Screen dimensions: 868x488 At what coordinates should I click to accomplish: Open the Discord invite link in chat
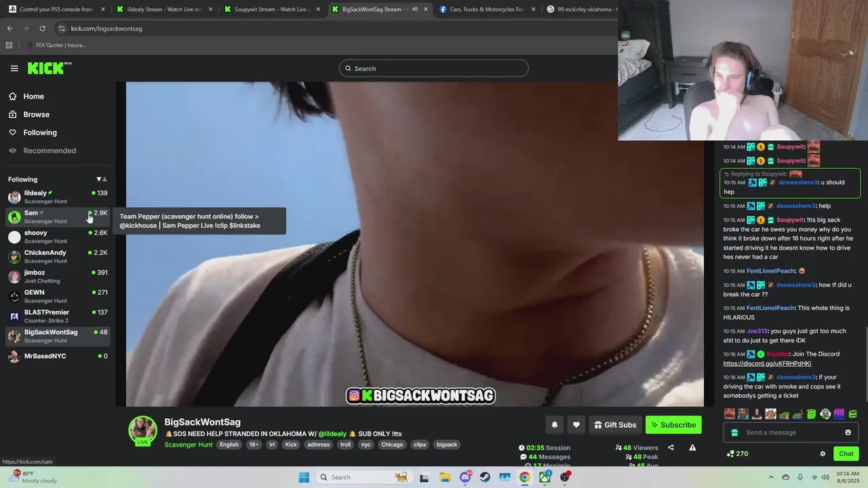(x=767, y=364)
